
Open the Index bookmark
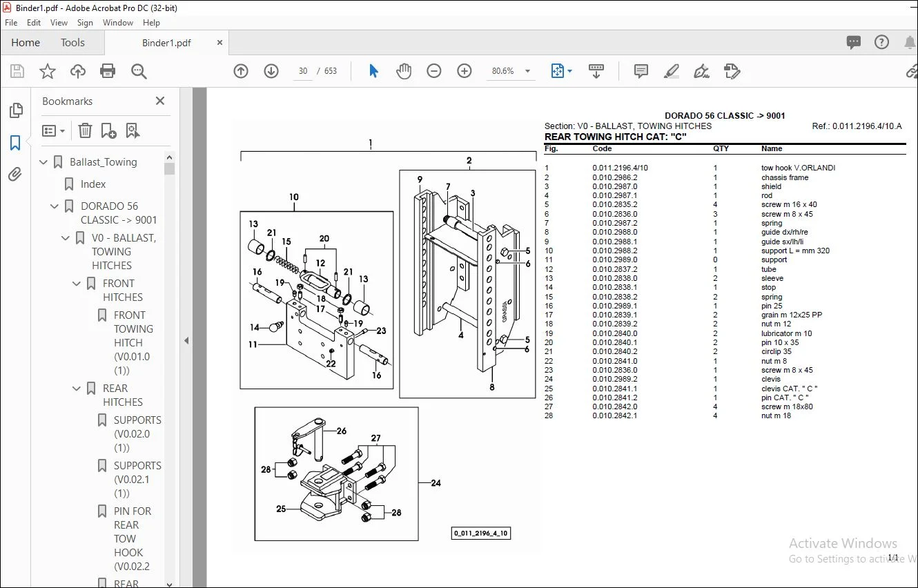tap(93, 184)
